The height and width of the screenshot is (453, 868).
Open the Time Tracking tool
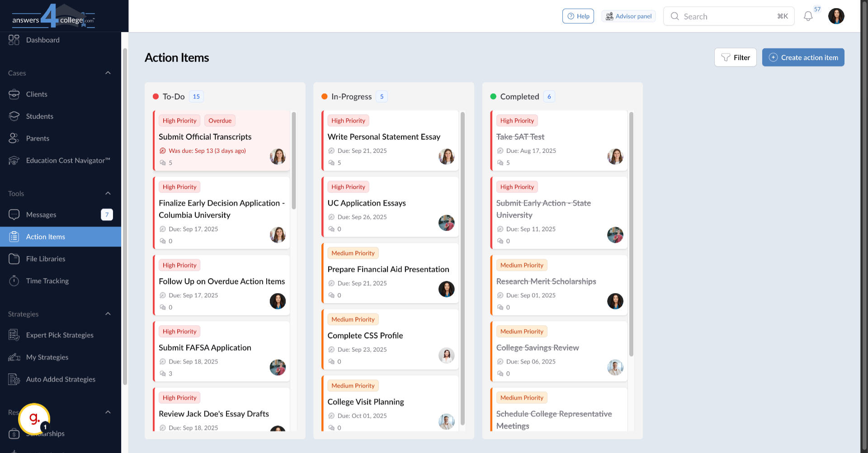(x=47, y=280)
